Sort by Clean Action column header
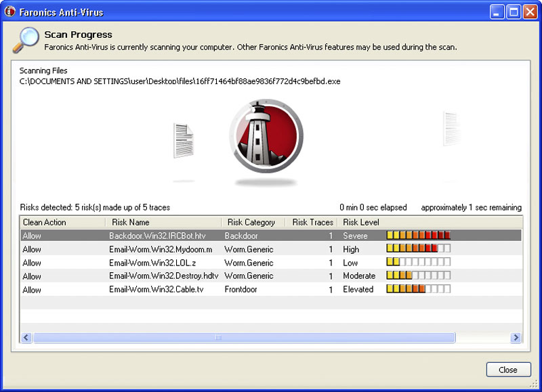Image resolution: width=542 pixels, height=392 pixels. point(62,222)
